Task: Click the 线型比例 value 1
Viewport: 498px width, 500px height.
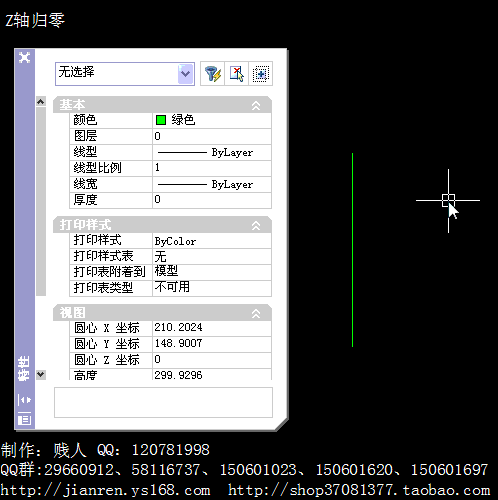Action: tap(212, 168)
